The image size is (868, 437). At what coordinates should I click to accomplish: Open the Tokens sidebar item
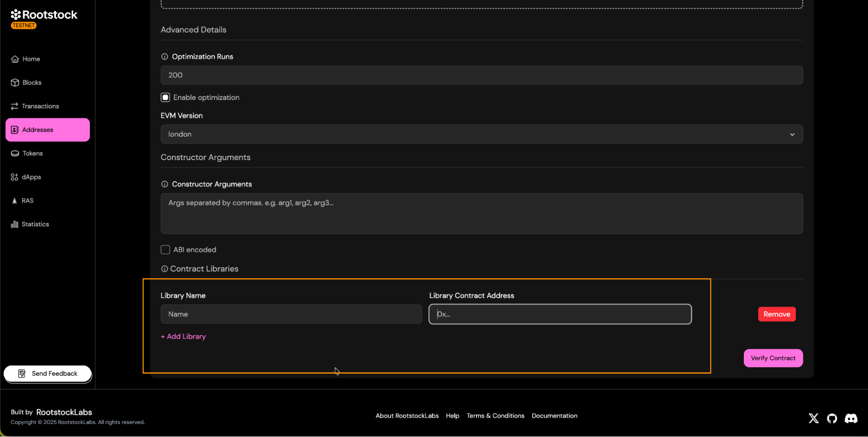(32, 154)
